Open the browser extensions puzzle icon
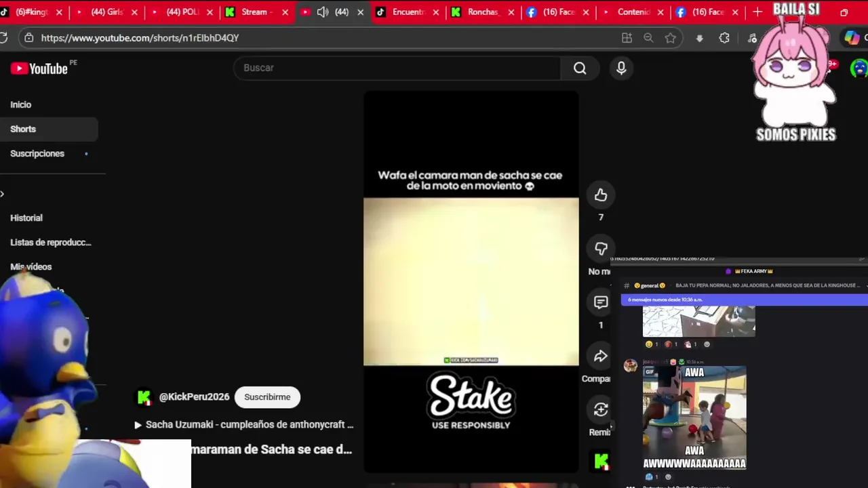868x488 pixels. tap(724, 38)
